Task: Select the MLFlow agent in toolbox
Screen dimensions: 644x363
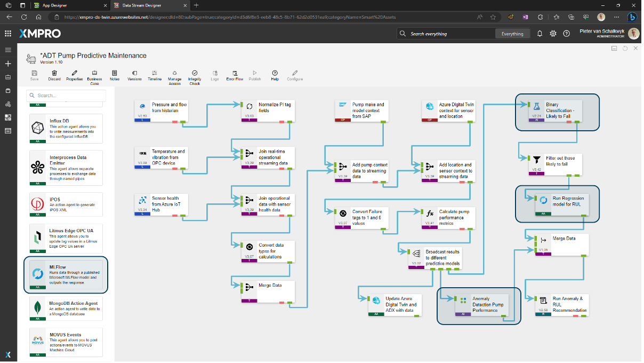Action: (x=66, y=274)
